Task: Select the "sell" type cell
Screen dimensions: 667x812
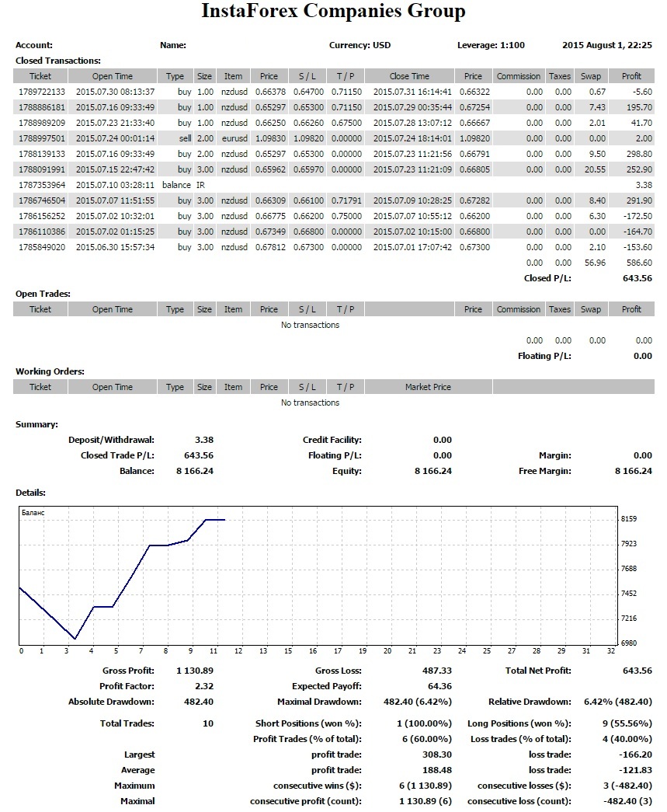Action: [x=186, y=138]
